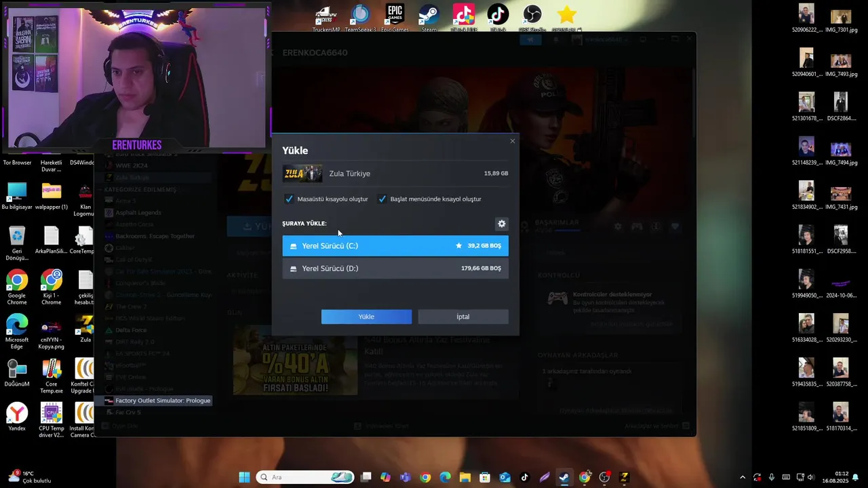The width and height of the screenshot is (868, 488).
Task: Open Zula taskbar icon
Action: pyautogui.click(x=624, y=477)
